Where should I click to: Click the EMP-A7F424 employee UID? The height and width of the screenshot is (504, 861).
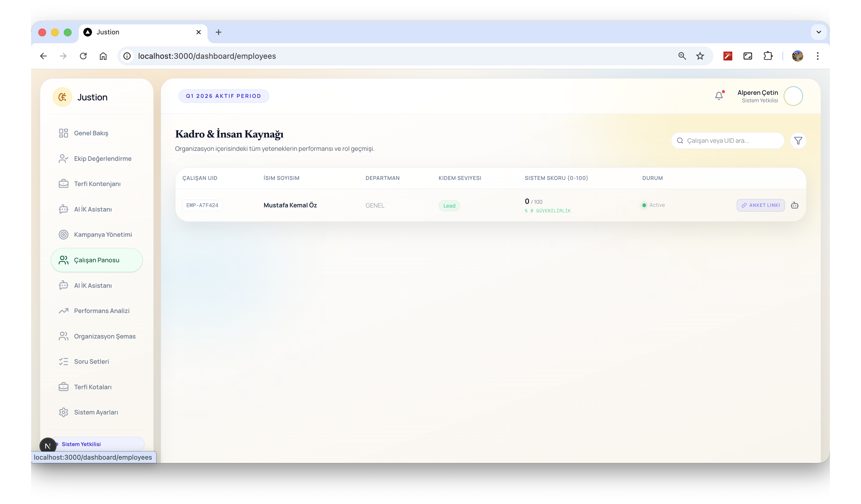(202, 205)
